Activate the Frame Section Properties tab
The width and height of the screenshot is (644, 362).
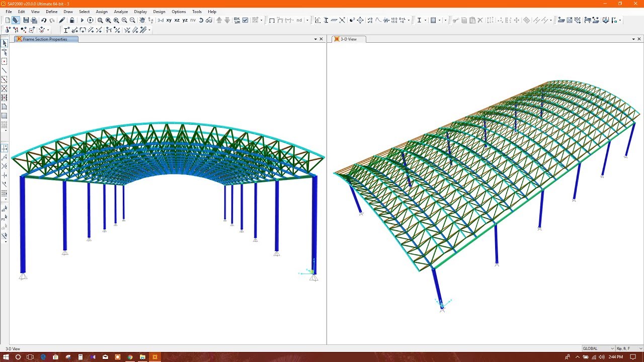coord(45,39)
